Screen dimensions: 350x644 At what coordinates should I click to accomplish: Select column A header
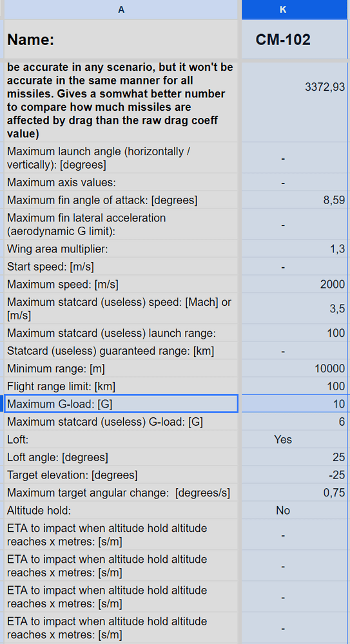click(x=121, y=10)
